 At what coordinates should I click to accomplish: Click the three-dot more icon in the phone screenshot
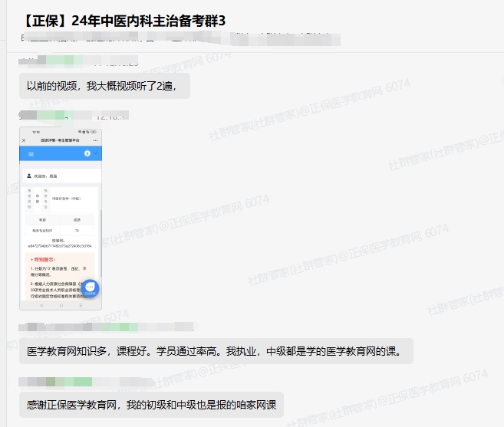tap(96, 141)
